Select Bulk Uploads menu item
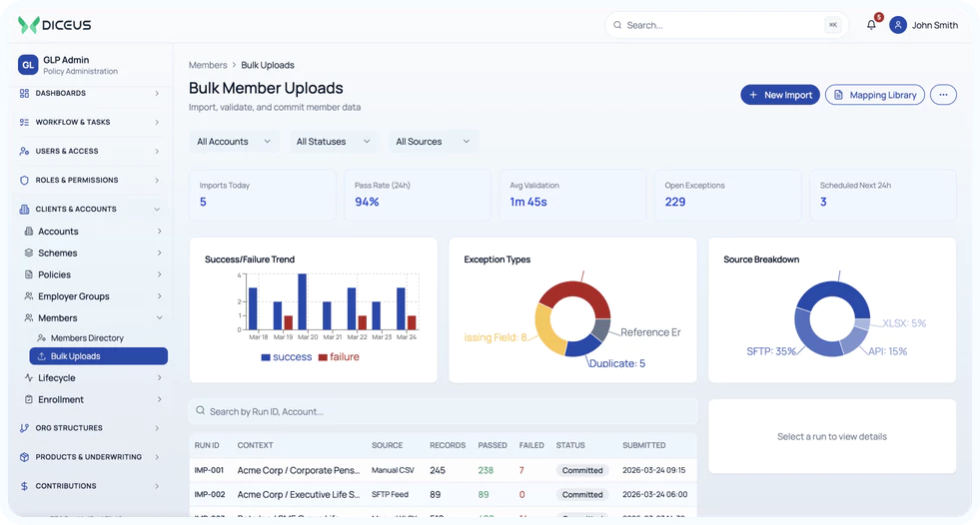 (x=99, y=356)
